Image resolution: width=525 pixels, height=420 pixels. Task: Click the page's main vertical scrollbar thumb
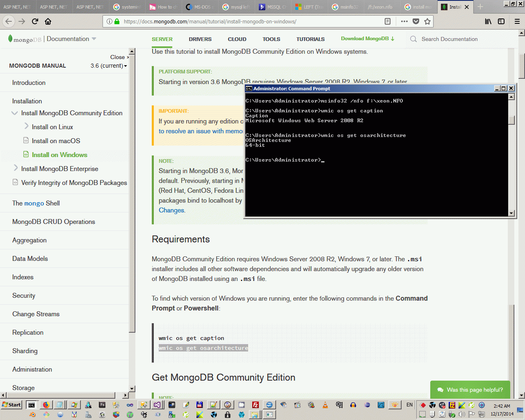(x=522, y=66)
